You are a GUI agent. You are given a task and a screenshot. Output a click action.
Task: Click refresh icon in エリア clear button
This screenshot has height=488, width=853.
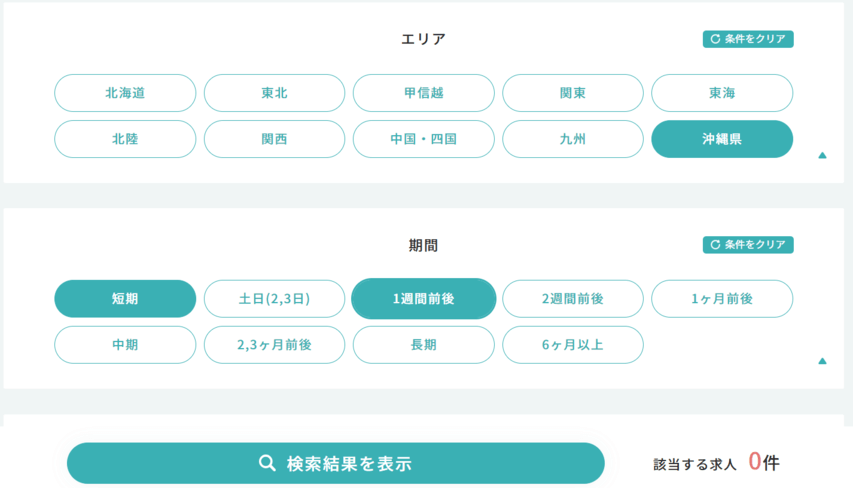tap(715, 39)
